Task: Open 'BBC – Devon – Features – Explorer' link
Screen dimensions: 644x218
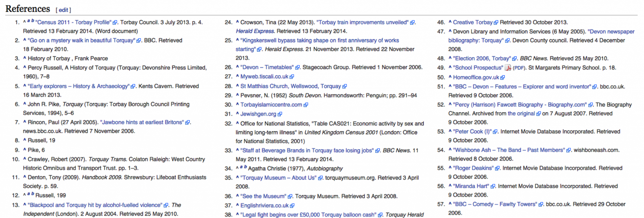Action: 522,87
